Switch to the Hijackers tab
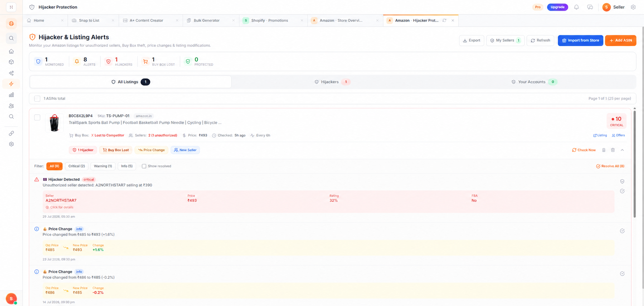The height and width of the screenshot is (306, 644). click(x=332, y=82)
